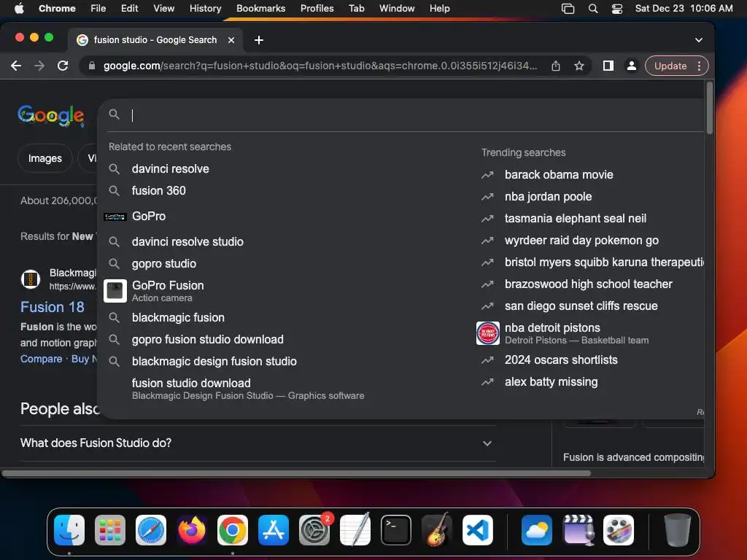Click the Google logo
This screenshot has height=560, width=747.
(x=52, y=116)
